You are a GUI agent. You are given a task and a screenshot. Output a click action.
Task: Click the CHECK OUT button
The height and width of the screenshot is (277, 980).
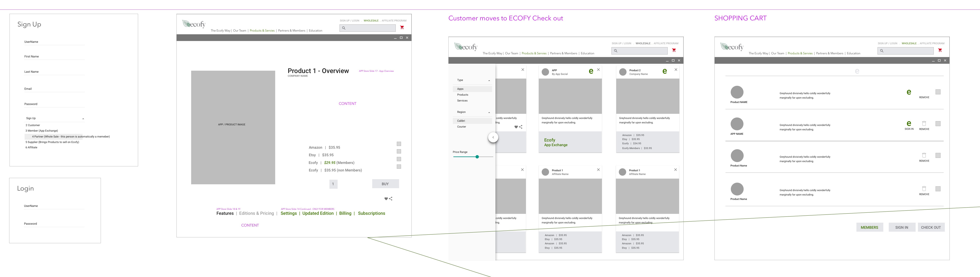pos(931,228)
